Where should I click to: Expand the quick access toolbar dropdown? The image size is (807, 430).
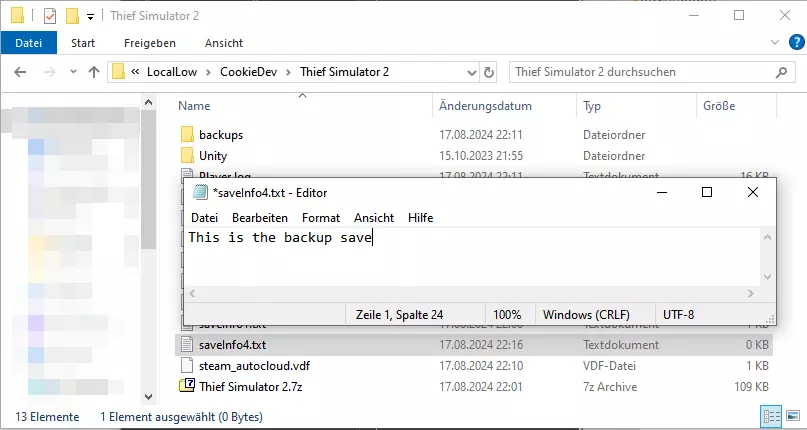[90, 16]
